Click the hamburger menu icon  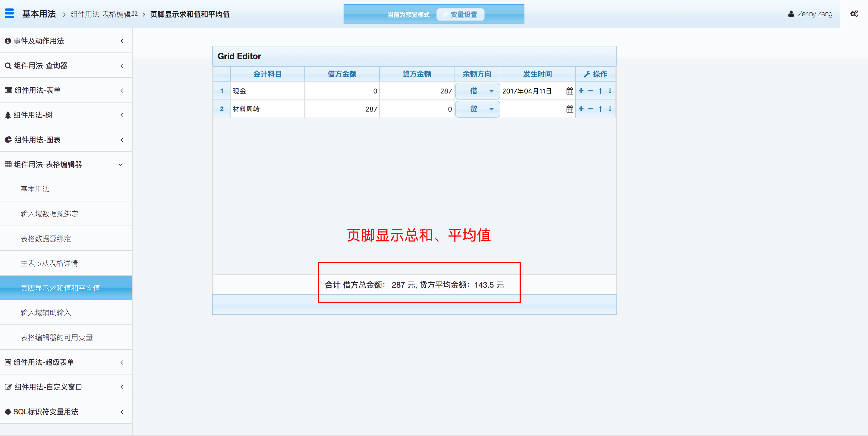(x=9, y=14)
